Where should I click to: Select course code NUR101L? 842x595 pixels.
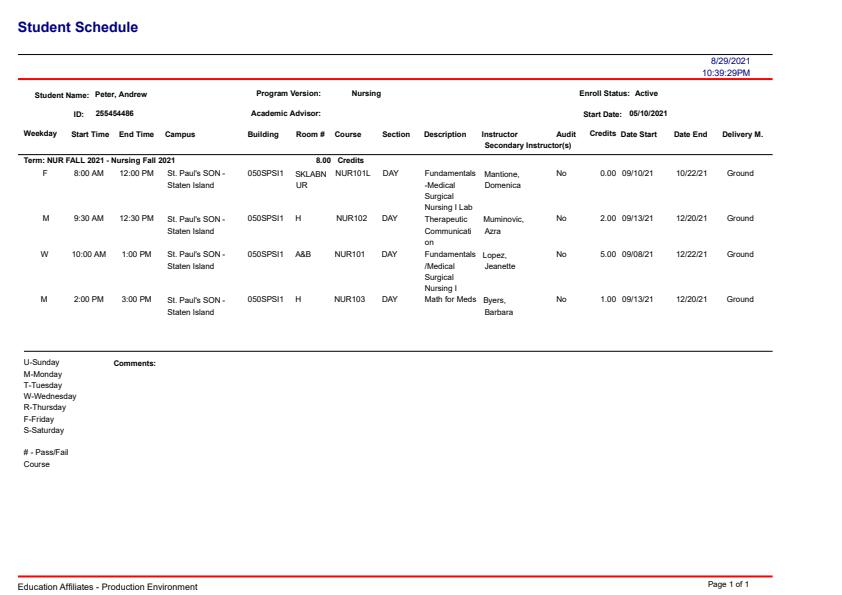tap(352, 173)
